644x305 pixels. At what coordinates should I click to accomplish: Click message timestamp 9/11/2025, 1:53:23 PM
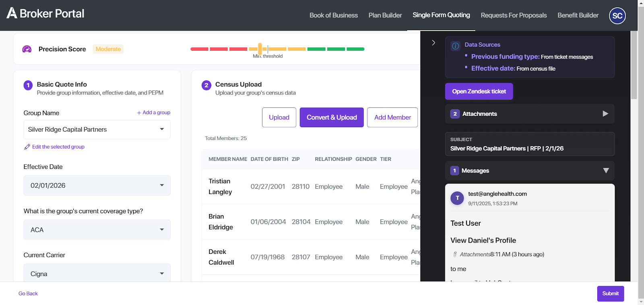(493, 204)
